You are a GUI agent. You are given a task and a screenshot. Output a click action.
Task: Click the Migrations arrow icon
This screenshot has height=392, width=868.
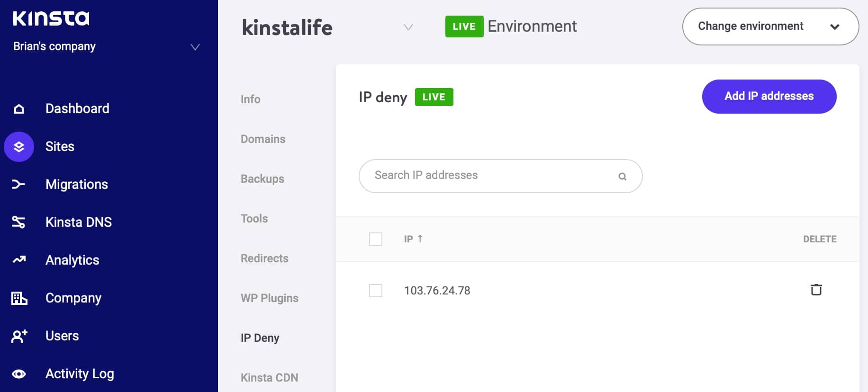click(x=18, y=184)
